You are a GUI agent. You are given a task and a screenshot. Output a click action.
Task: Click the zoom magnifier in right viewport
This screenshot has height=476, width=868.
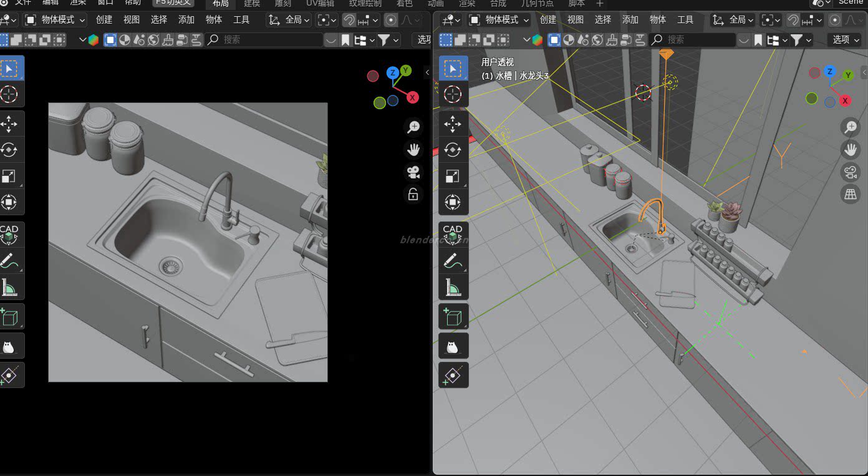click(x=851, y=127)
